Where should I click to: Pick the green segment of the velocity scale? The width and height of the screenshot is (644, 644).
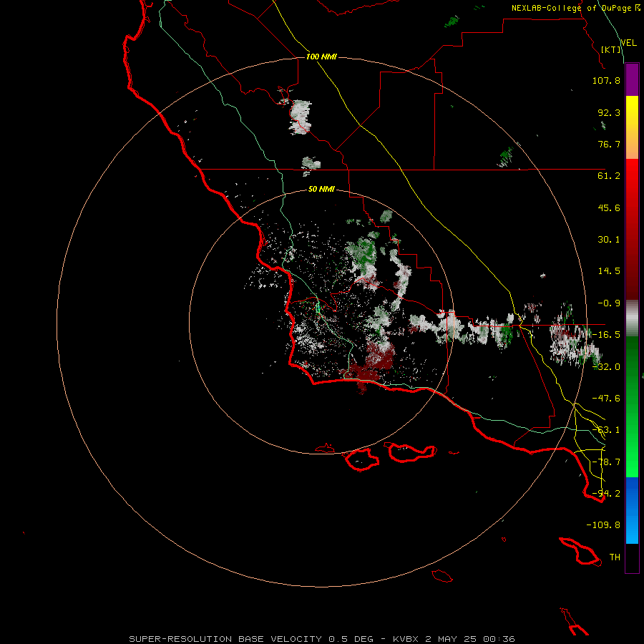coord(632,406)
